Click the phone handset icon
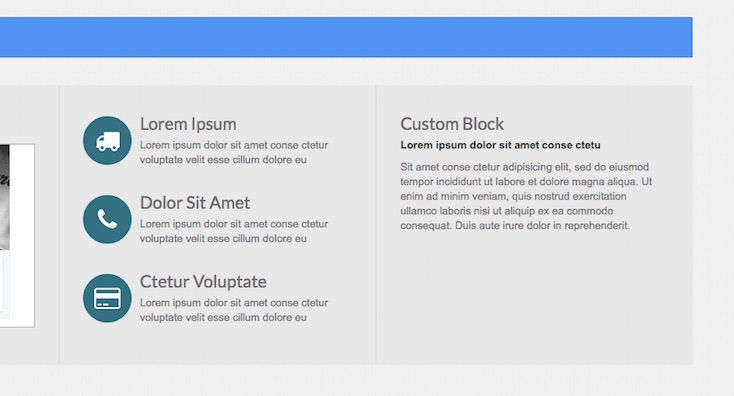 point(107,219)
